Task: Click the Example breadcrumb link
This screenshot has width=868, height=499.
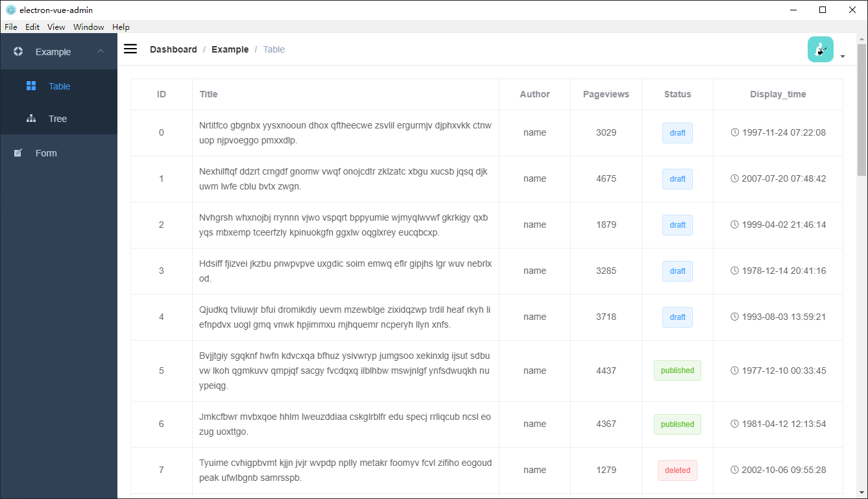Action: 230,49
